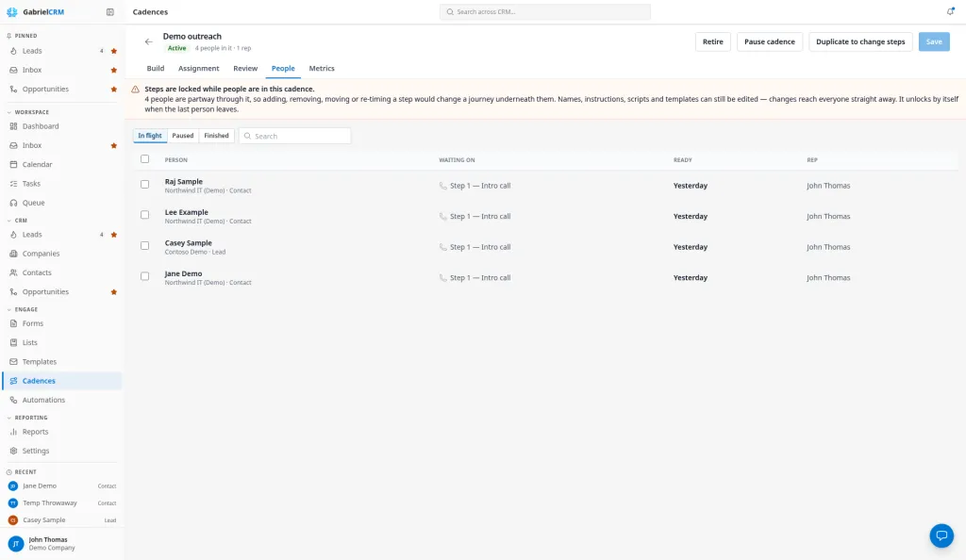This screenshot has width=966, height=560.
Task: Open recent contact Temp Throwaway
Action: (61, 502)
